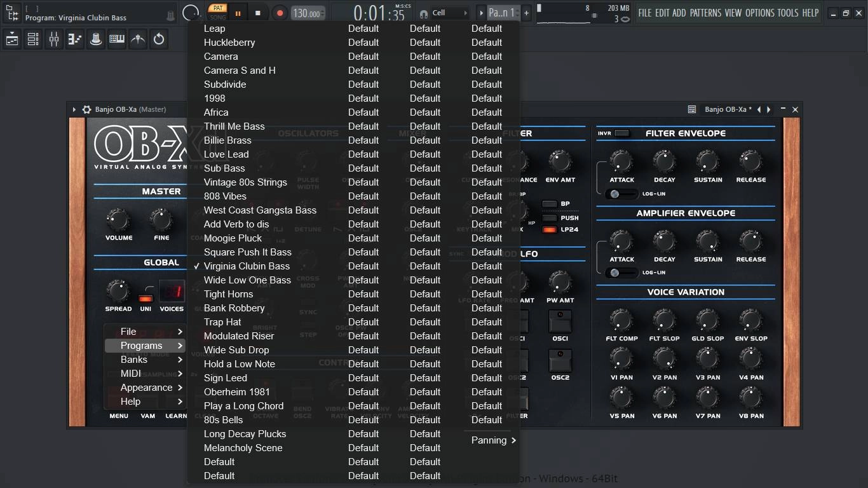
Task: Click the CPU voices lips icon
Action: 625,19
